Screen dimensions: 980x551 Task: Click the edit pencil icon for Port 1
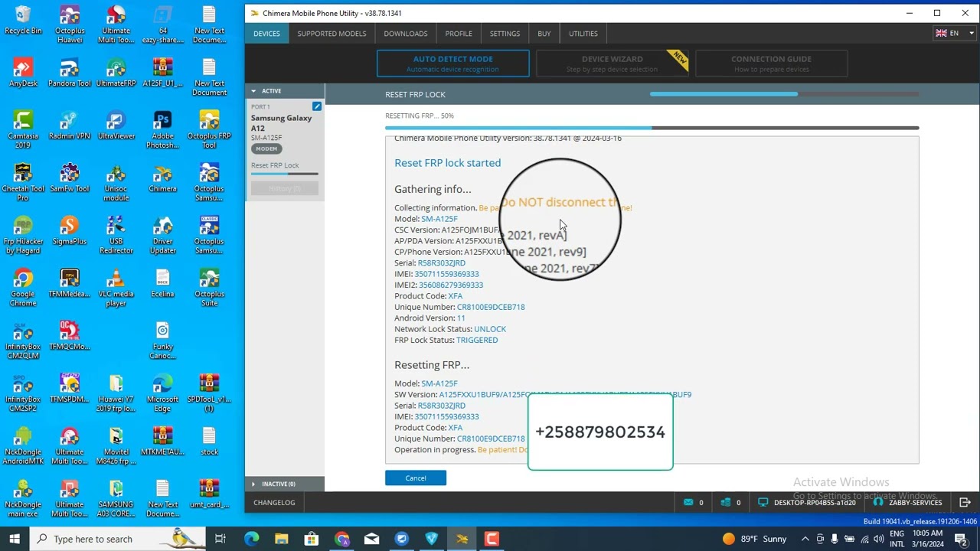click(316, 106)
